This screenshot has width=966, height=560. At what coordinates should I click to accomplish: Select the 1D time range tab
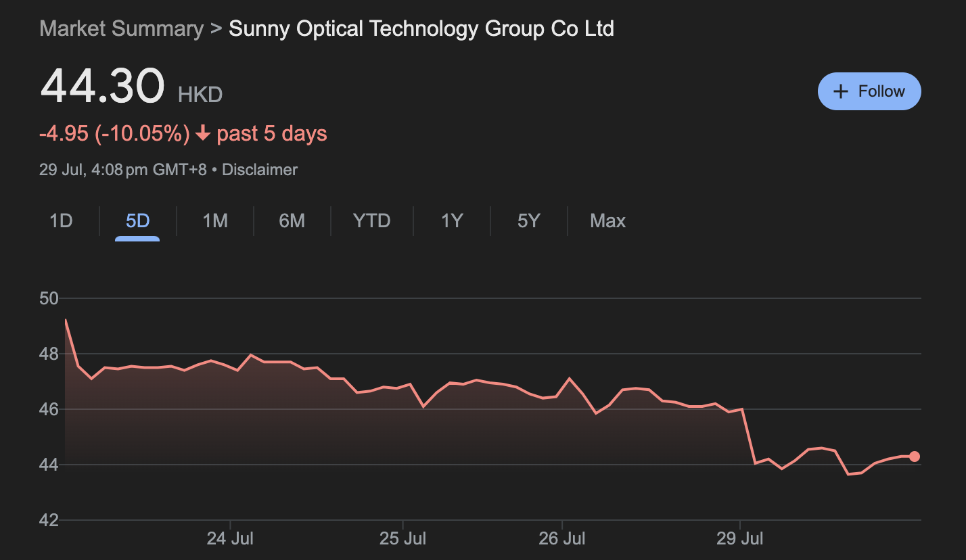[x=61, y=221]
